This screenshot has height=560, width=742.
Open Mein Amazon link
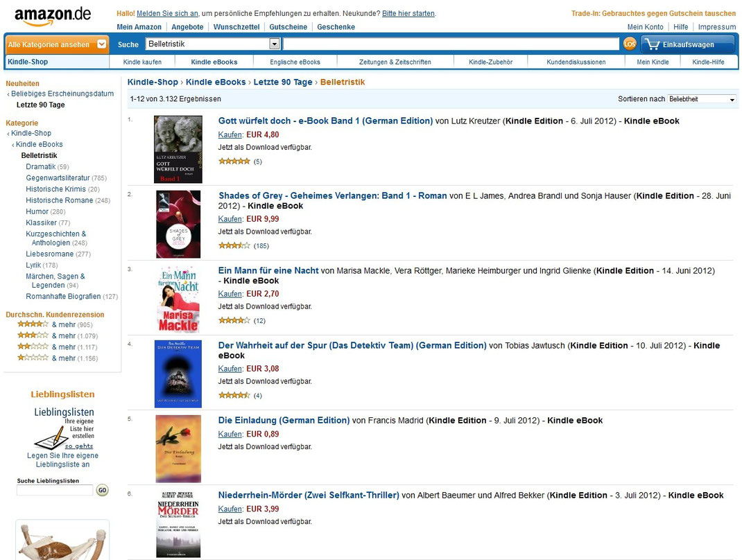139,27
